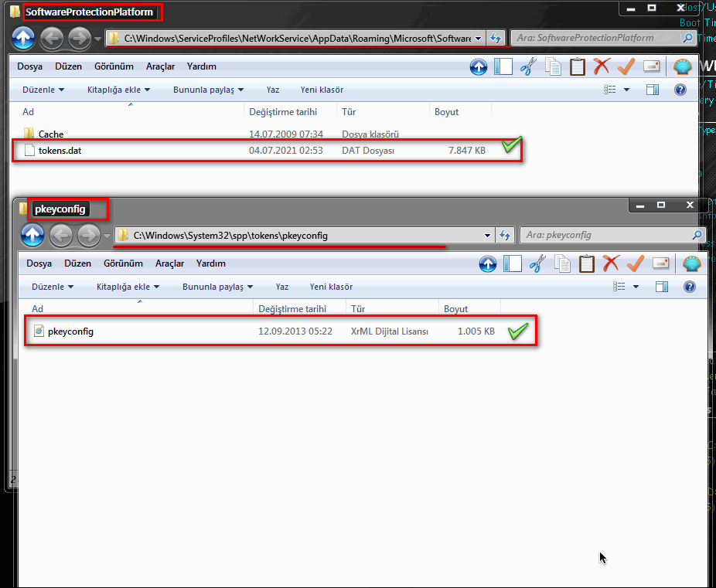The height and width of the screenshot is (588, 716).
Task: Click the red Delete X in SoftwareProtectionPlatform toolbar
Action: (x=602, y=66)
